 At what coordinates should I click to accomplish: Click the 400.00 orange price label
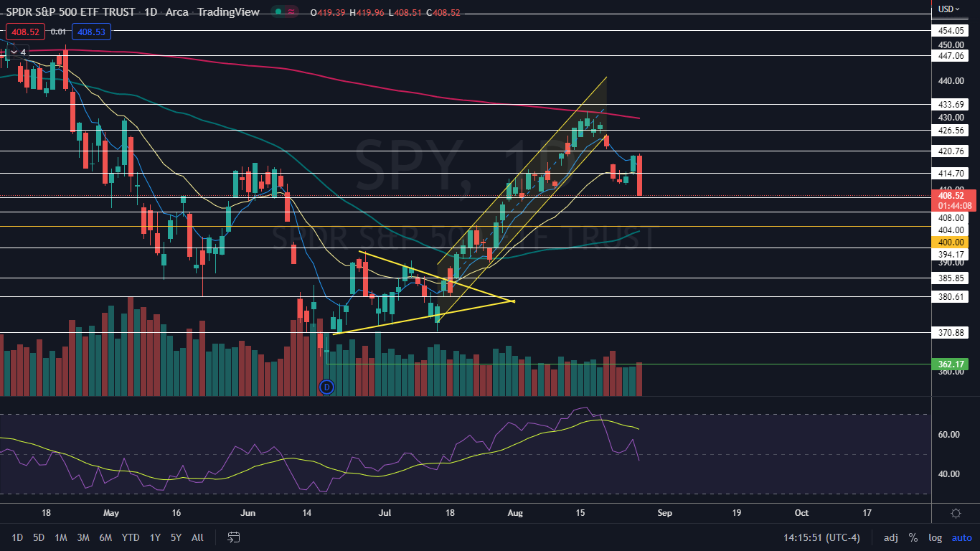[x=948, y=242]
